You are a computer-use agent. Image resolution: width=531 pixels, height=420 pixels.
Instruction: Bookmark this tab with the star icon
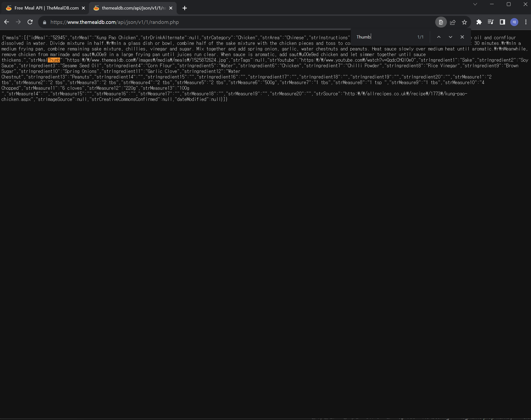[464, 22]
